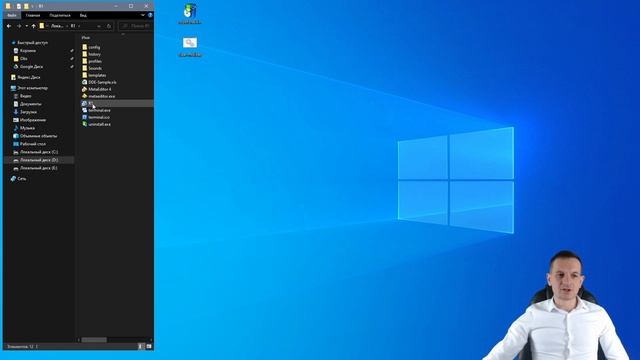Select Этот компьютер in navigation pane

[32, 88]
